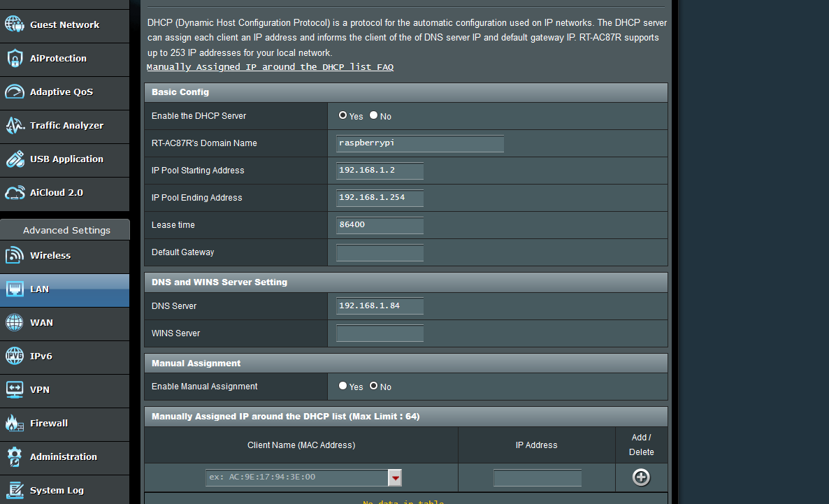This screenshot has height=504, width=829.
Task: Expand the Client Name MAC address dropdown arrow
Action: [395, 477]
